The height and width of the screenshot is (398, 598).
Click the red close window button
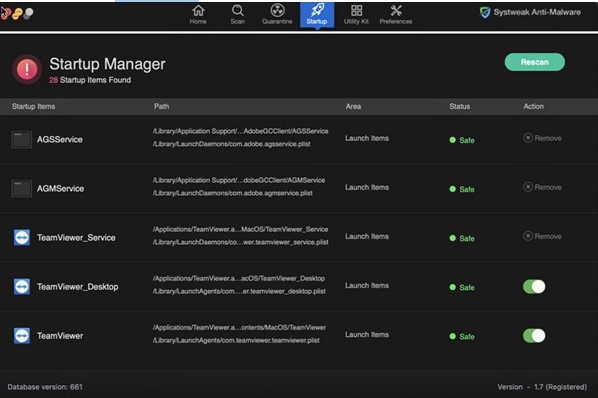point(5,14)
